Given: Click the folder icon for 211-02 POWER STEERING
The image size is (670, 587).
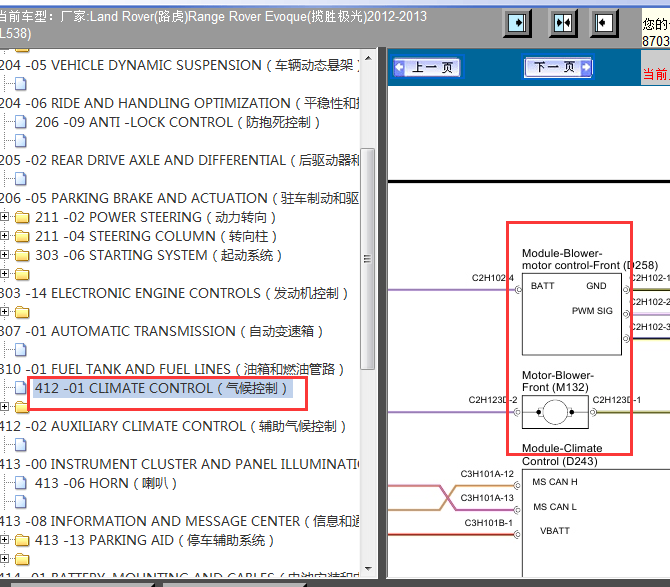Looking at the screenshot, I should pos(22,217).
